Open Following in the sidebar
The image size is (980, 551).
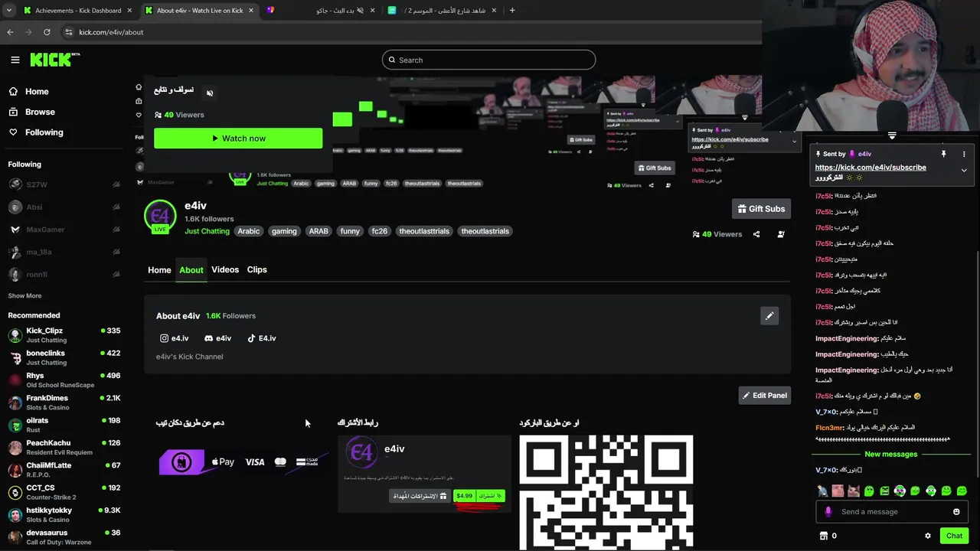click(35, 132)
